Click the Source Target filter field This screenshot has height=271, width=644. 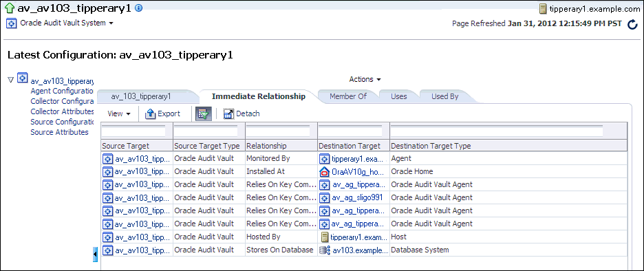click(x=133, y=131)
